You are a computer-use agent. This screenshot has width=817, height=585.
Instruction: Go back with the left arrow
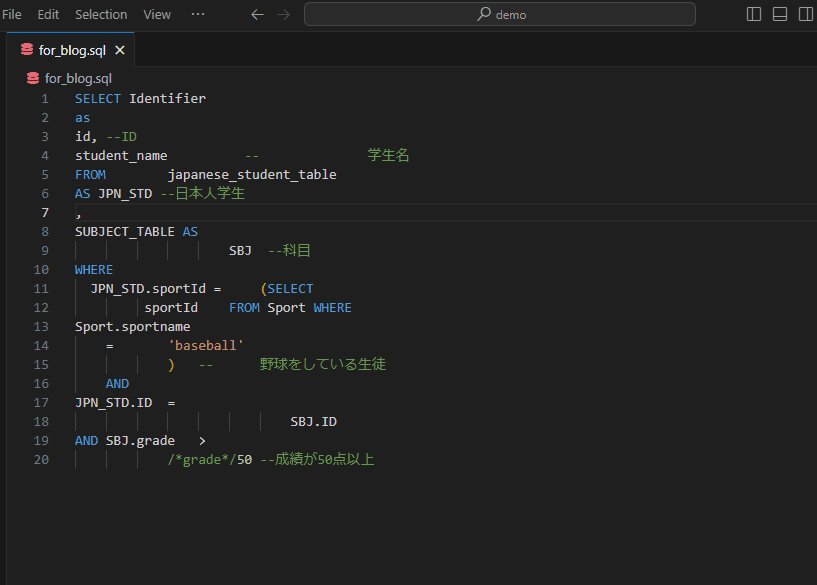257,15
